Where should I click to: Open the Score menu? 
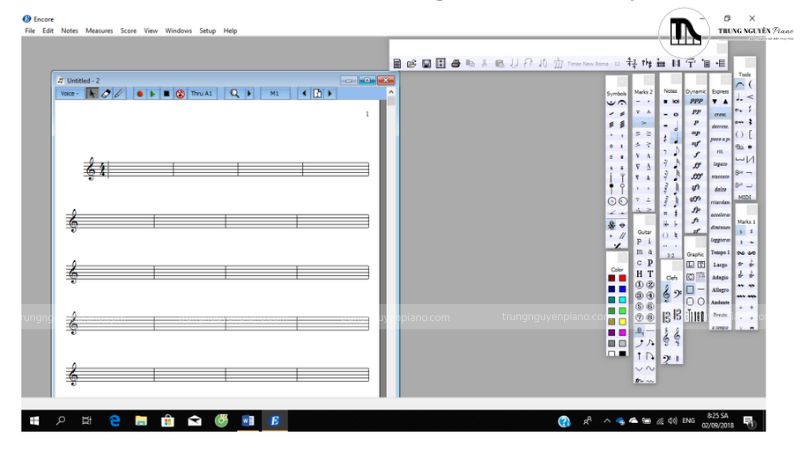pos(129,31)
